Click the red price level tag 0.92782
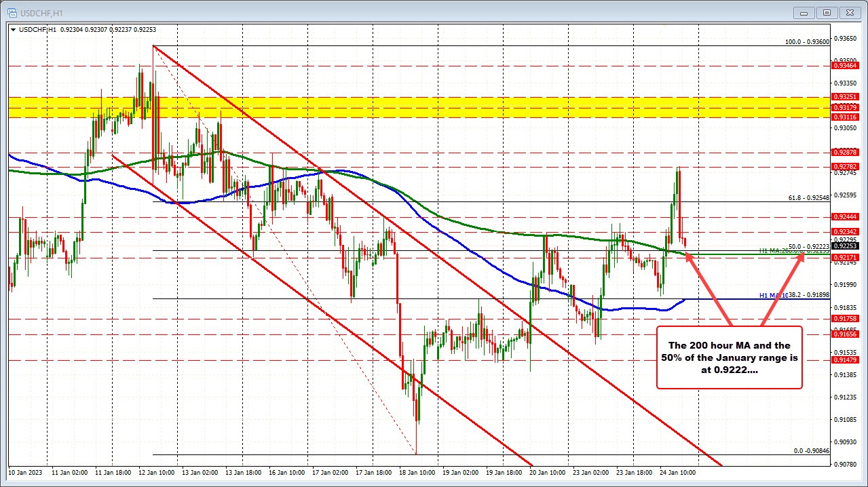Image resolution: width=868 pixels, height=487 pixels. click(x=844, y=166)
